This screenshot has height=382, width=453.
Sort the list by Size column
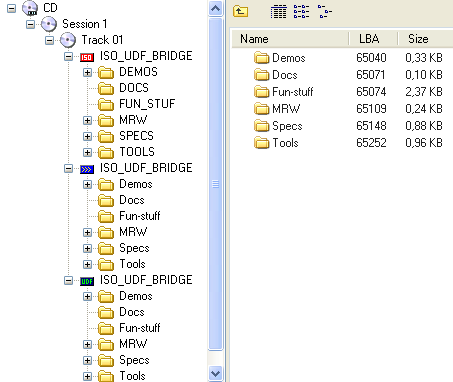[425, 39]
